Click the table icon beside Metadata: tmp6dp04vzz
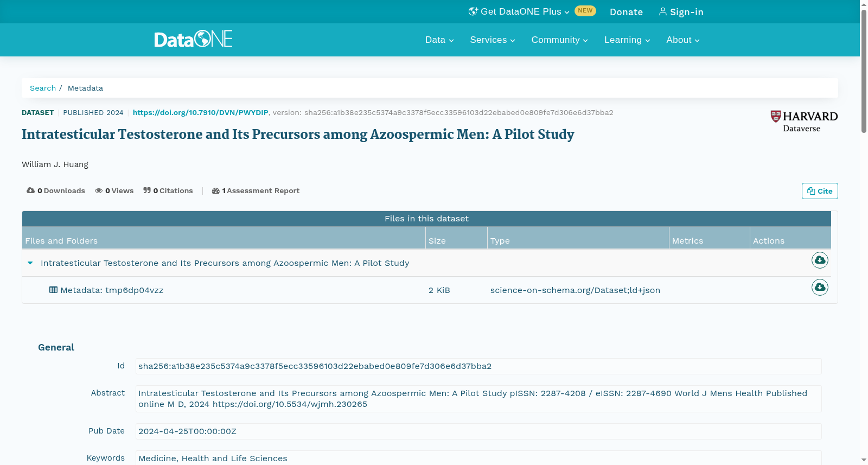Viewport: 868px width, 465px height. (53, 290)
